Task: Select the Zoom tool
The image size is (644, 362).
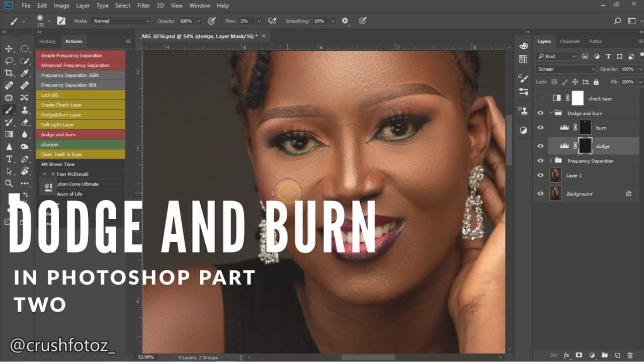Action: [9, 184]
